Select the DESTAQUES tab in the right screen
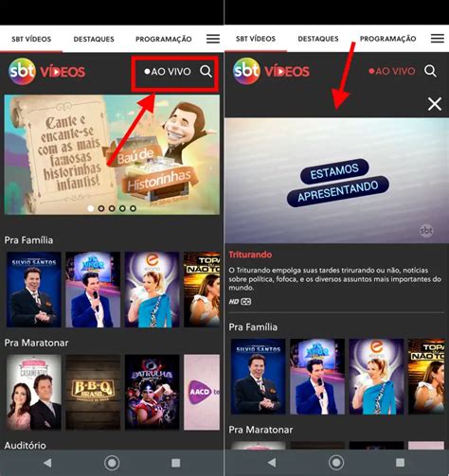449x476 pixels. pyautogui.click(x=318, y=39)
